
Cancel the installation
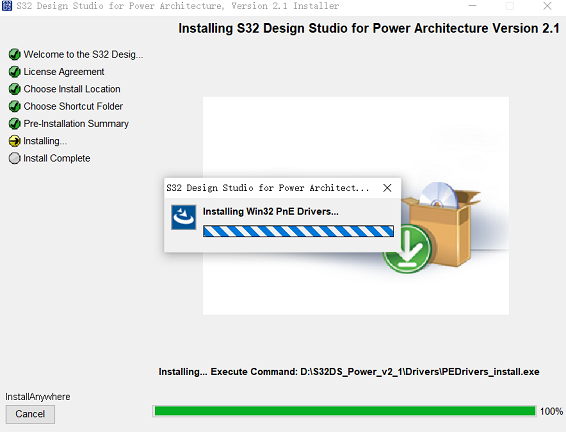[x=30, y=414]
